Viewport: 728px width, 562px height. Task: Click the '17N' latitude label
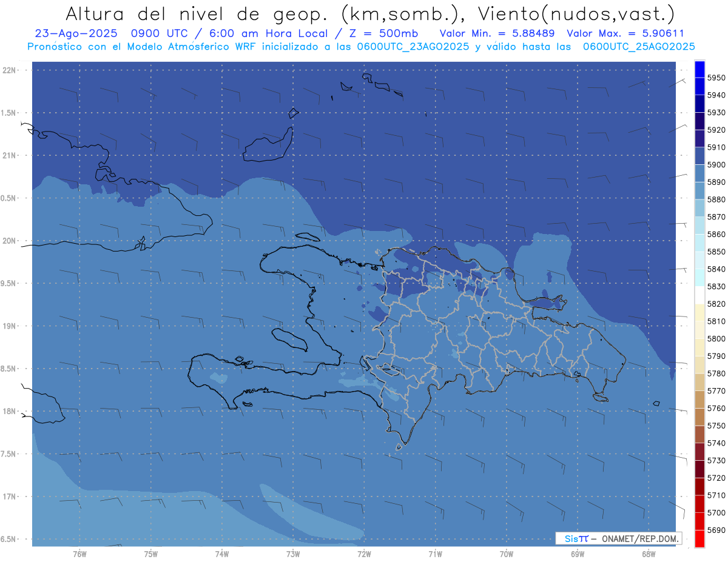pyautogui.click(x=9, y=497)
